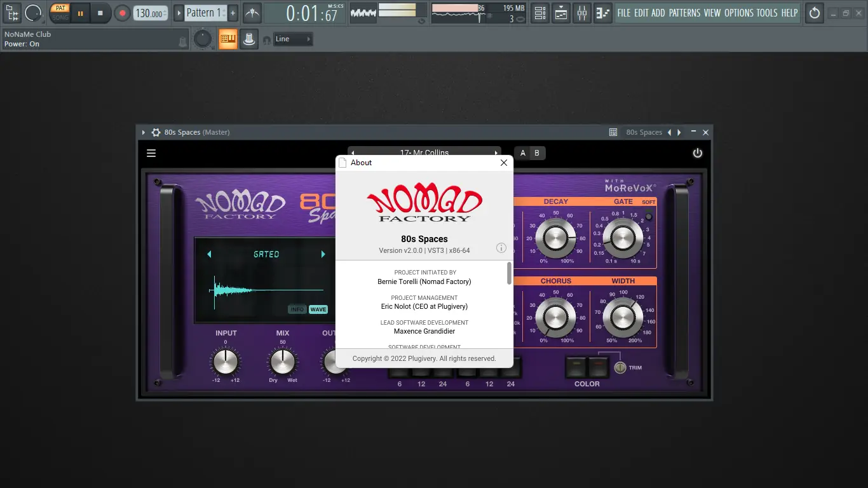Screen dimensions: 868x488
Task: Close the About dialog
Action: [x=504, y=163]
